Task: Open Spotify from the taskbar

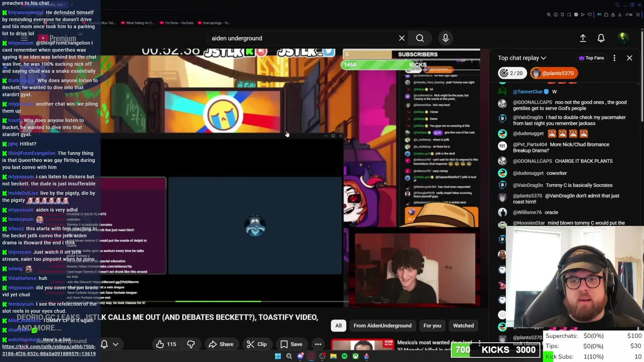Action: pos(344,356)
